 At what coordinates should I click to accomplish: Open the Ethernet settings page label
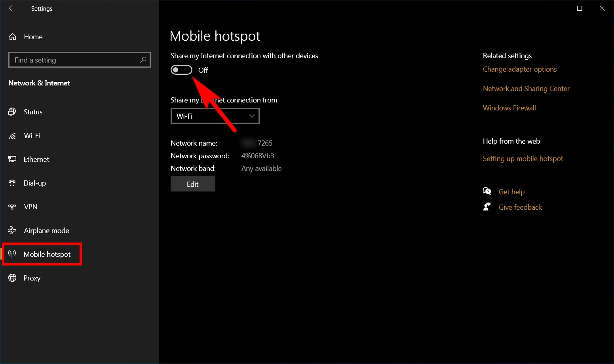(36, 159)
